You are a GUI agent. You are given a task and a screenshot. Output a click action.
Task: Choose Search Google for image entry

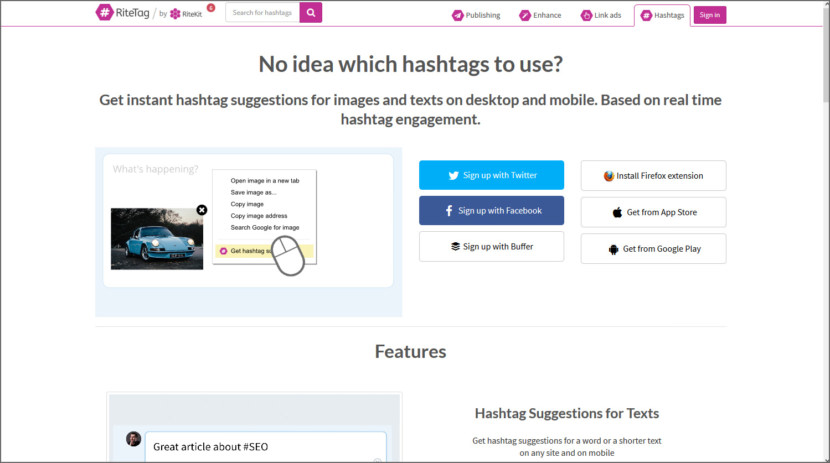pyautogui.click(x=265, y=227)
